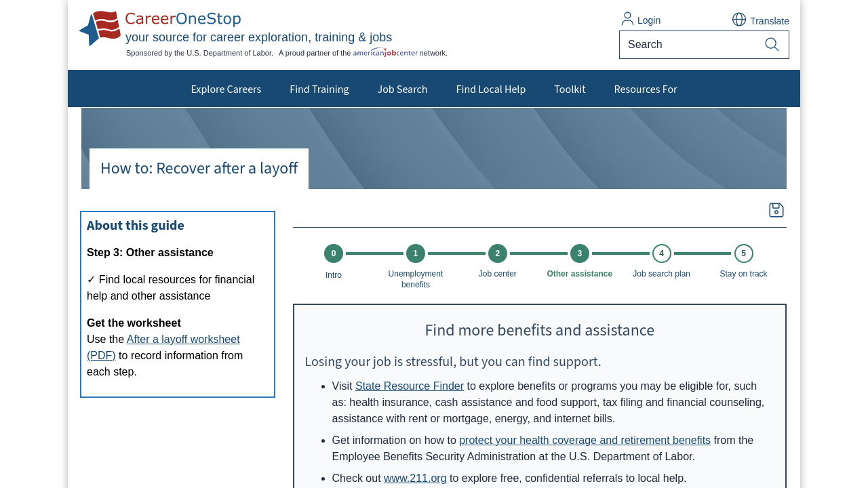
Task: Visit the www.211.org link
Action: coord(415,478)
